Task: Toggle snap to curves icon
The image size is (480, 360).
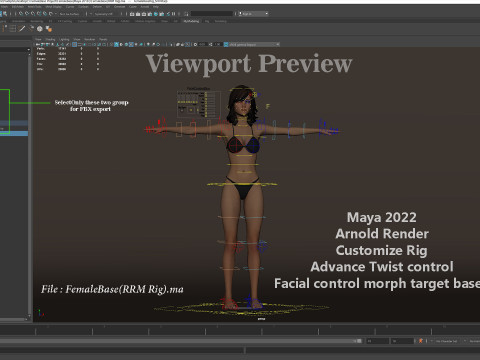Action: click(27, 14)
